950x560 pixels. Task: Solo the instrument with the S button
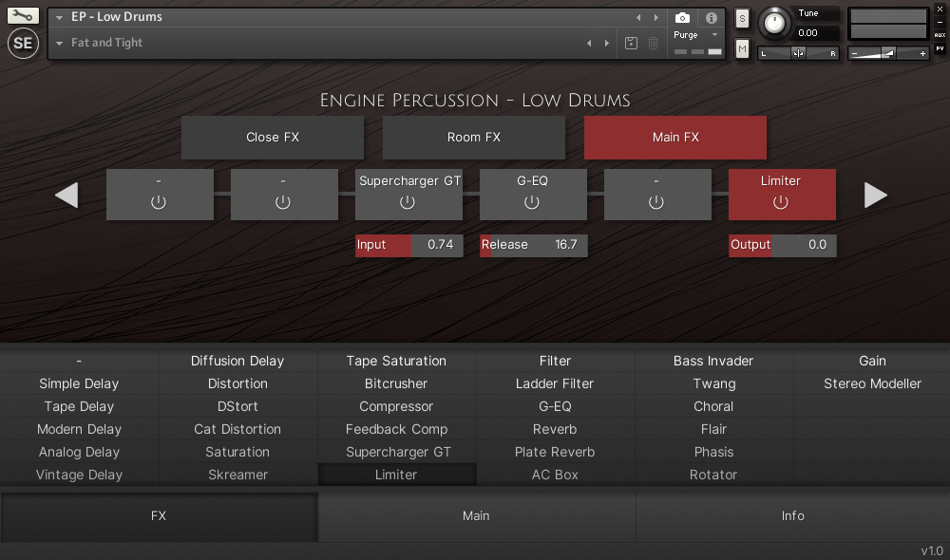(x=742, y=18)
